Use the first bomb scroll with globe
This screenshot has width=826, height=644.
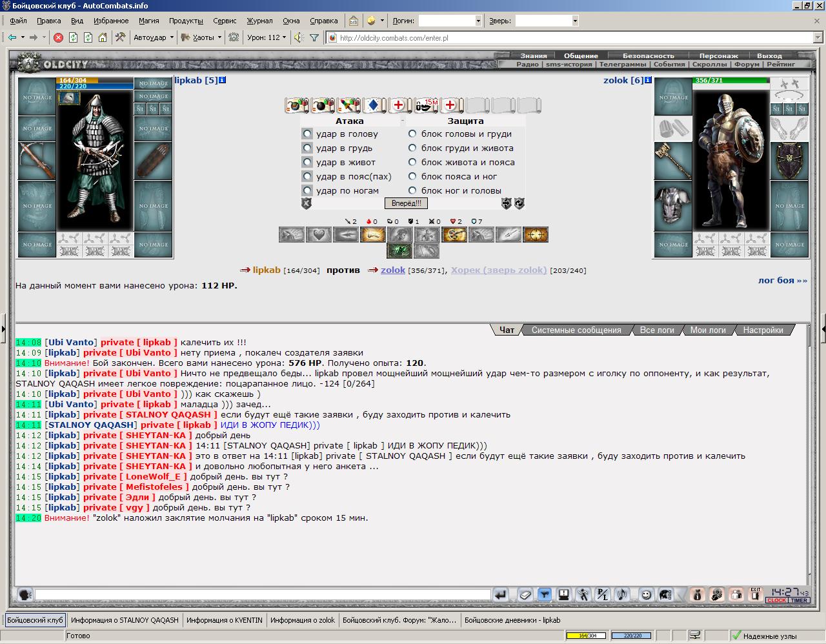click(297, 105)
